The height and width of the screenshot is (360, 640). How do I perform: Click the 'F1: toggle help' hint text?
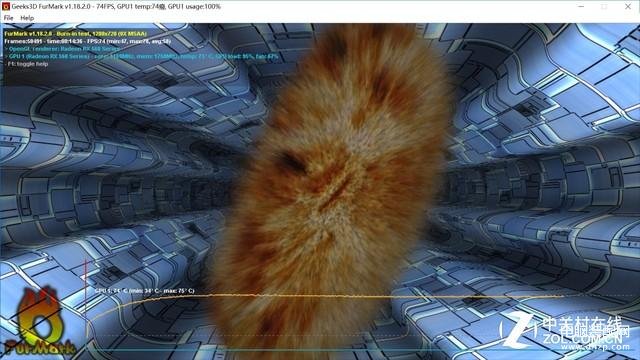click(x=27, y=64)
